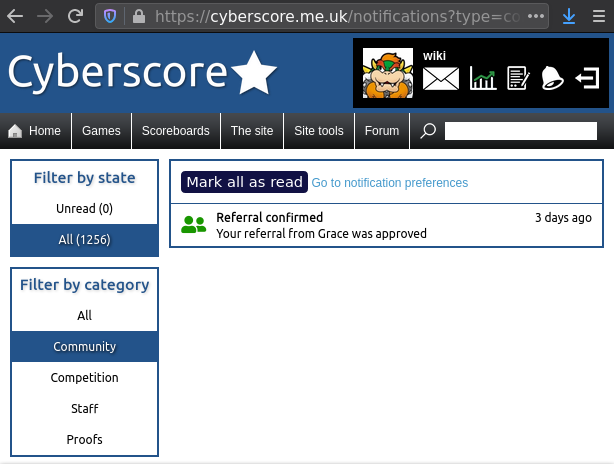Viewport: 614px width, 464px height.
Task: Open the page actions three-dot menu
Action: tap(536, 16)
